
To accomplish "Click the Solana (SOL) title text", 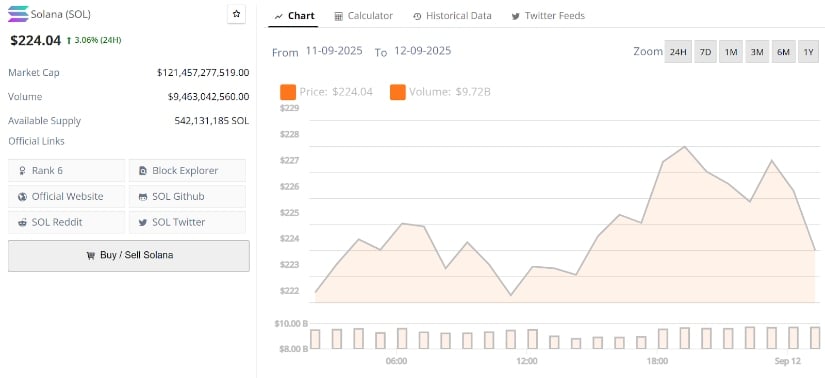I will pyautogui.click(x=61, y=15).
